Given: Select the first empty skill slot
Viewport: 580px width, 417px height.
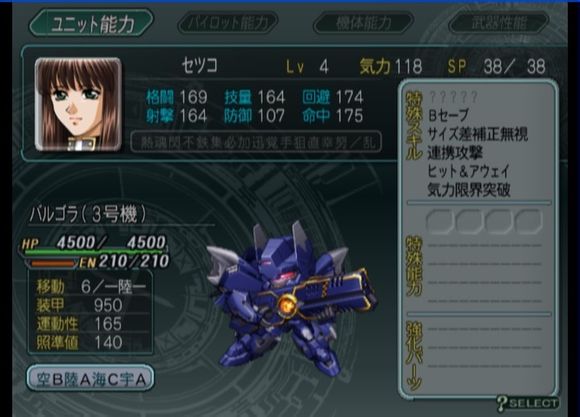Looking at the screenshot, I should pos(439,222).
